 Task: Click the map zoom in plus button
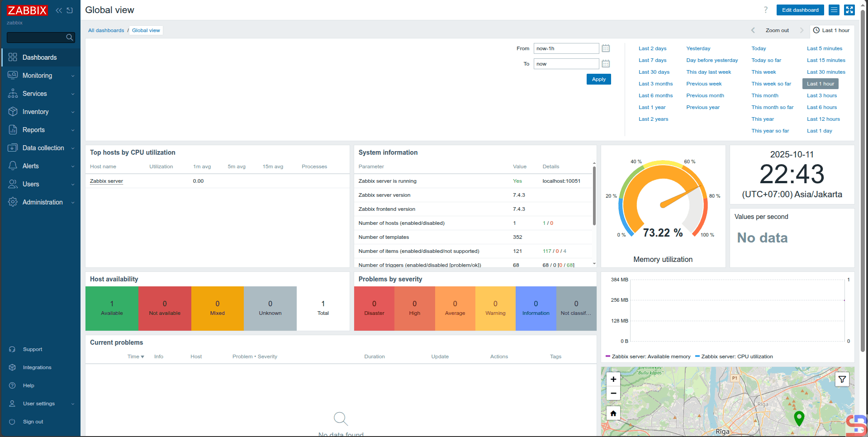613,380
